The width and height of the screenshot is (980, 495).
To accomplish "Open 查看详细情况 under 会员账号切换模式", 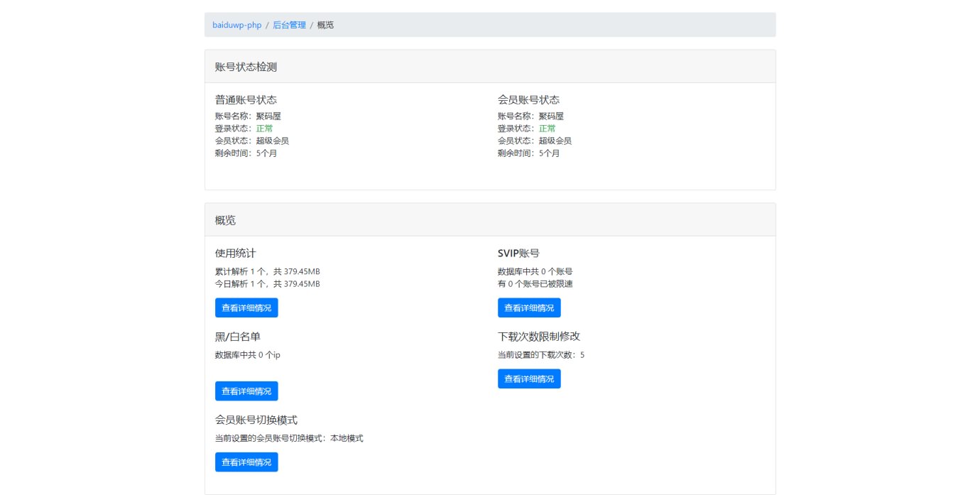I will click(246, 462).
